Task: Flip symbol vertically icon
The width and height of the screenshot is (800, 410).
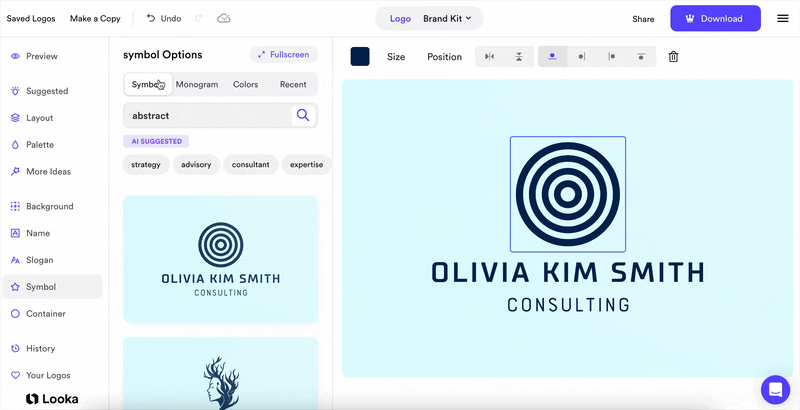Action: click(519, 57)
